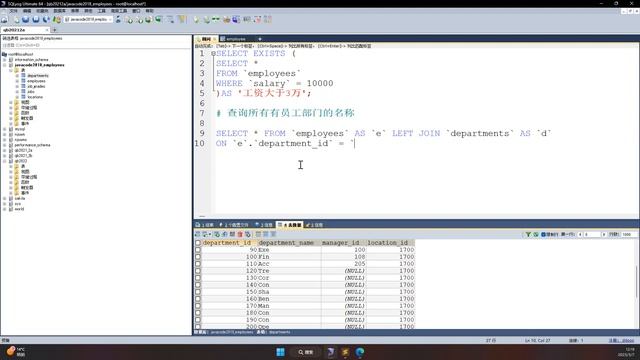Tick the checkbox for department_id 130 row
This screenshot has height=360, width=640.
click(198, 278)
